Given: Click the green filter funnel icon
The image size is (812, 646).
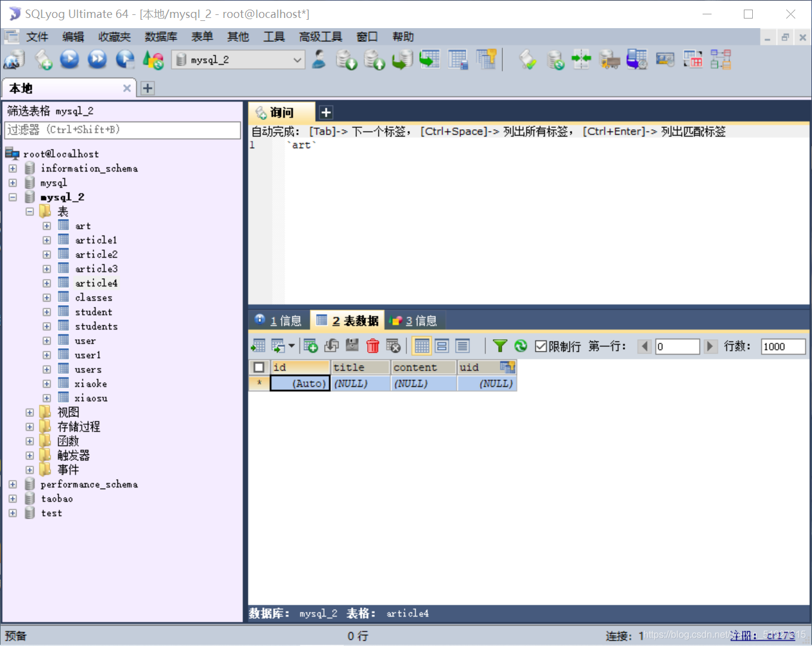Looking at the screenshot, I should pos(500,346).
